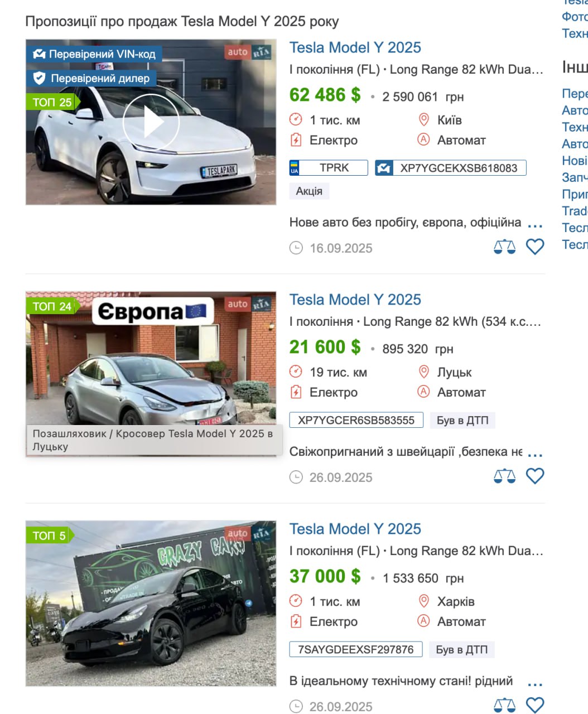Favorite the Kyiv Tesla listing with heart
The width and height of the screenshot is (588, 714).
(535, 247)
